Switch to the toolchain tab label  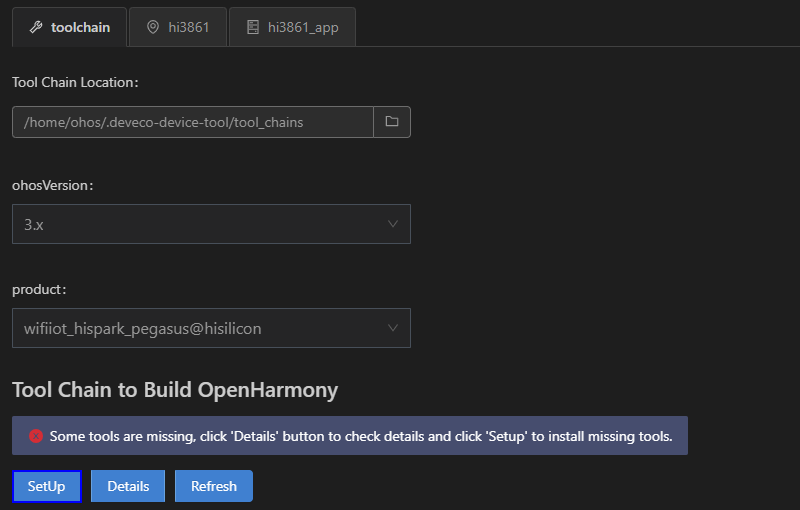pos(80,27)
